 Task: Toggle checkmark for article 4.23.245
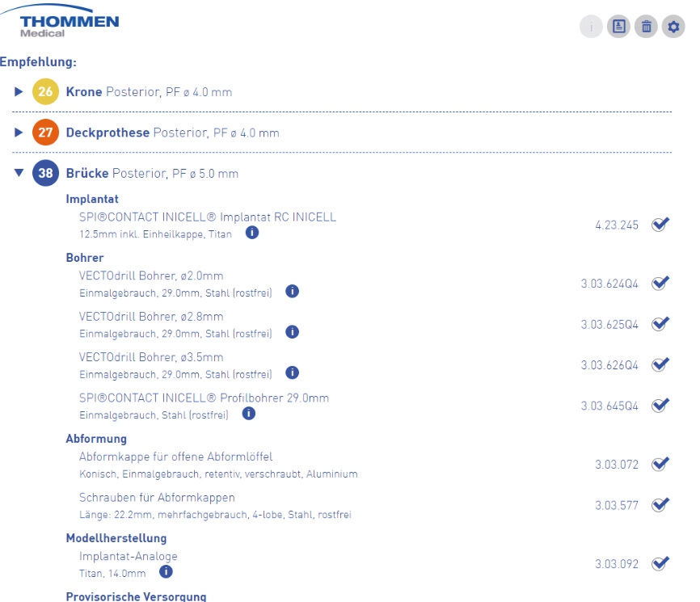click(x=660, y=224)
